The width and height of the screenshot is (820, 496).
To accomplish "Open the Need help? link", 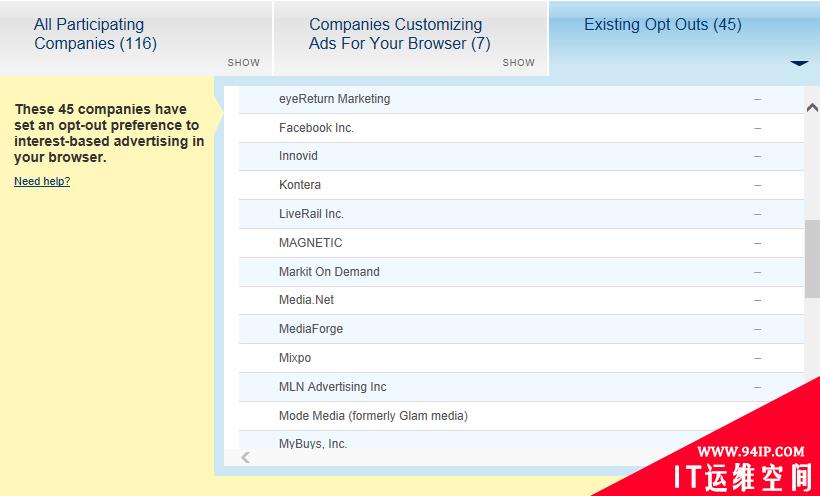I will pyautogui.click(x=42, y=181).
